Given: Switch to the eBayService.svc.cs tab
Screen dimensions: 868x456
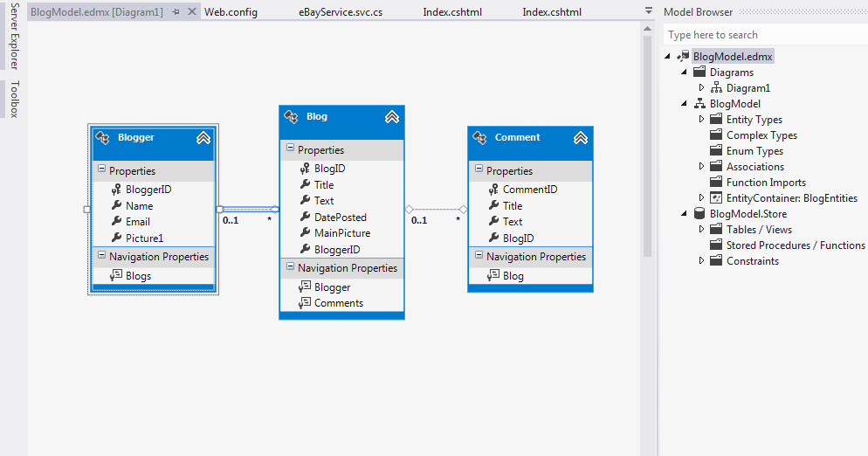Looking at the screenshot, I should tap(341, 11).
